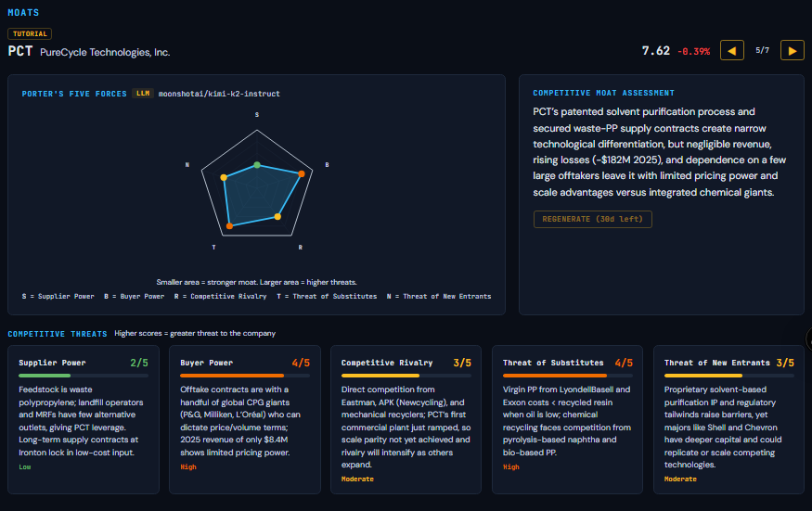Click PureCycle Technologies, Inc. company name
Viewport: 812px width, 511px height.
click(105, 52)
